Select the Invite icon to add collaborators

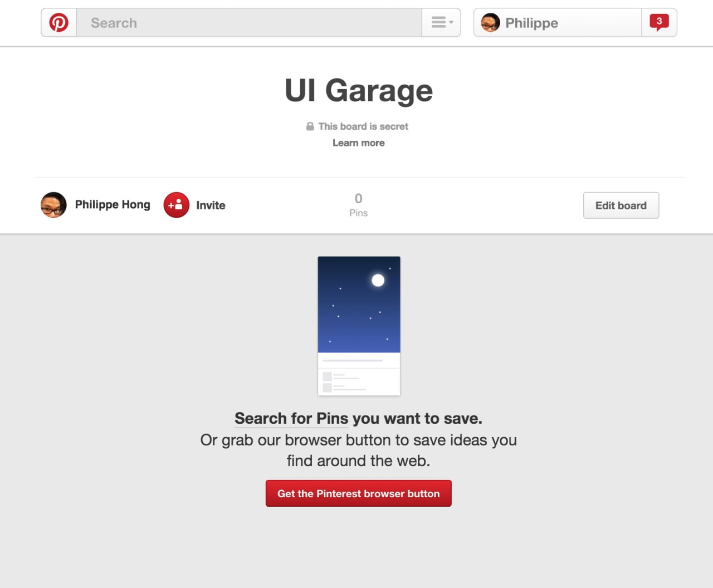(175, 205)
